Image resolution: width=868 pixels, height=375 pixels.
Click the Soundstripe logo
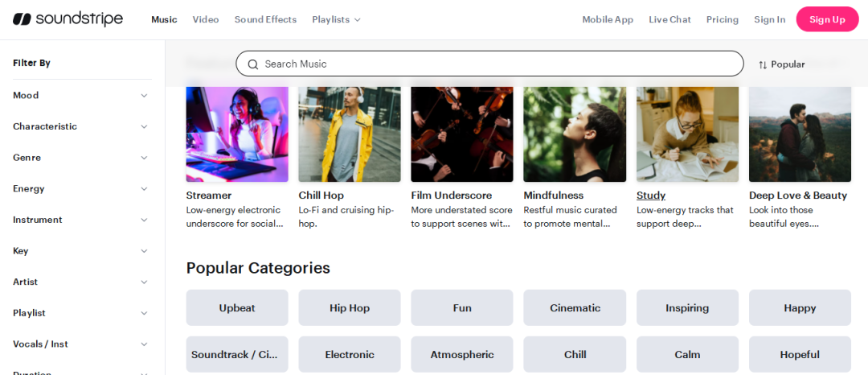coord(68,19)
